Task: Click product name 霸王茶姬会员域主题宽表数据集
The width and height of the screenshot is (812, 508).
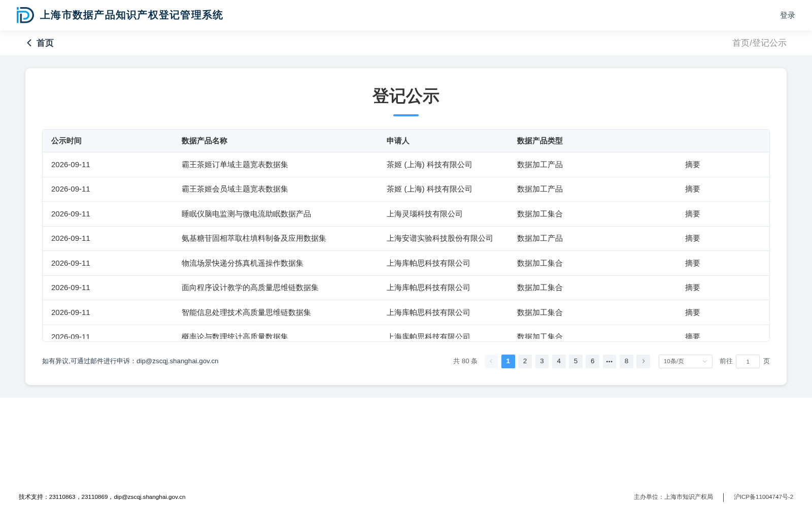Action: click(x=235, y=189)
